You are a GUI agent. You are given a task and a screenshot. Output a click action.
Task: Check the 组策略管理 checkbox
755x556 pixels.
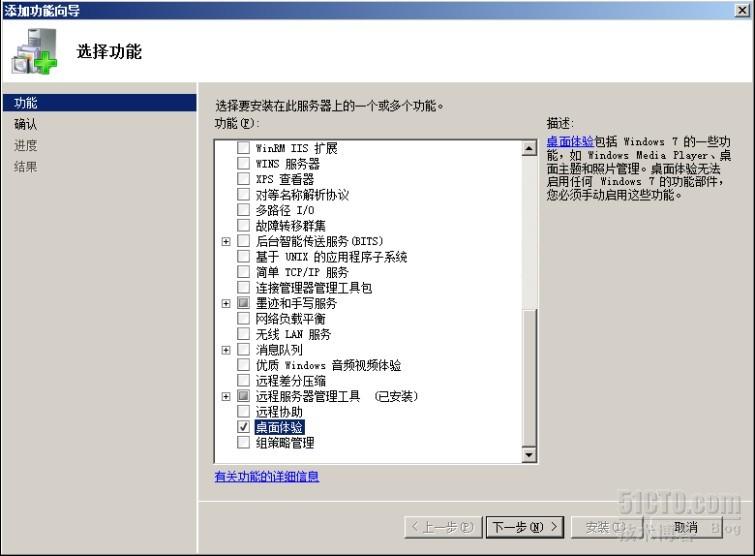244,442
